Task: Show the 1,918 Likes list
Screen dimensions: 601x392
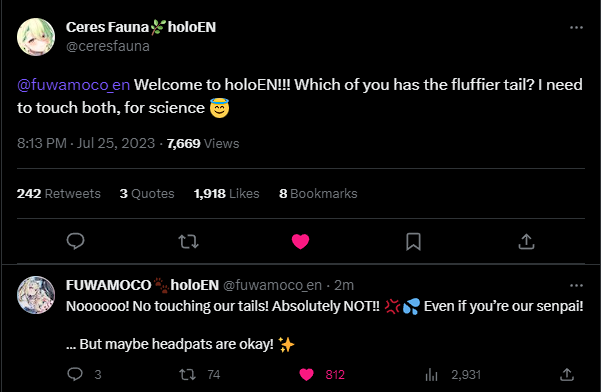Action: coord(227,194)
